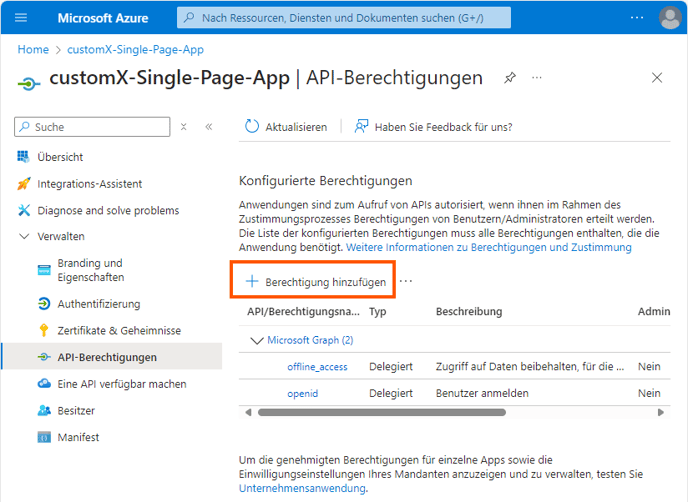Click the Microsoft Azure logo text
The height and width of the screenshot is (502, 688).
tap(103, 18)
